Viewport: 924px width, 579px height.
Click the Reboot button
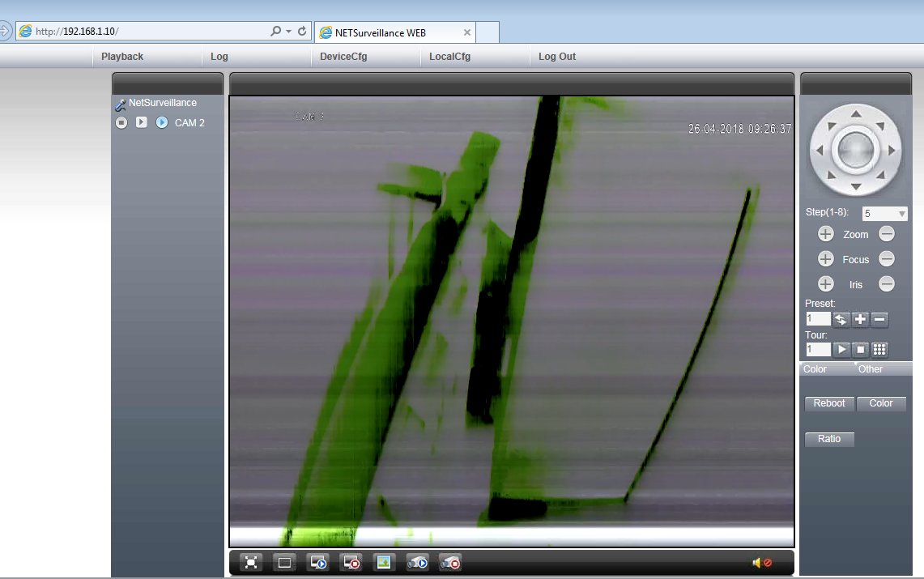point(829,403)
